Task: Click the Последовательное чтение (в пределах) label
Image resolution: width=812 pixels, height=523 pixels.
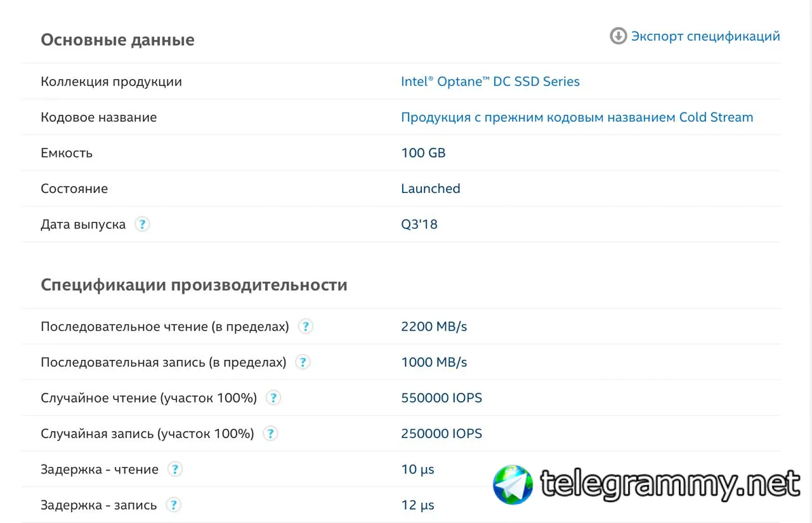Action: pos(165,327)
